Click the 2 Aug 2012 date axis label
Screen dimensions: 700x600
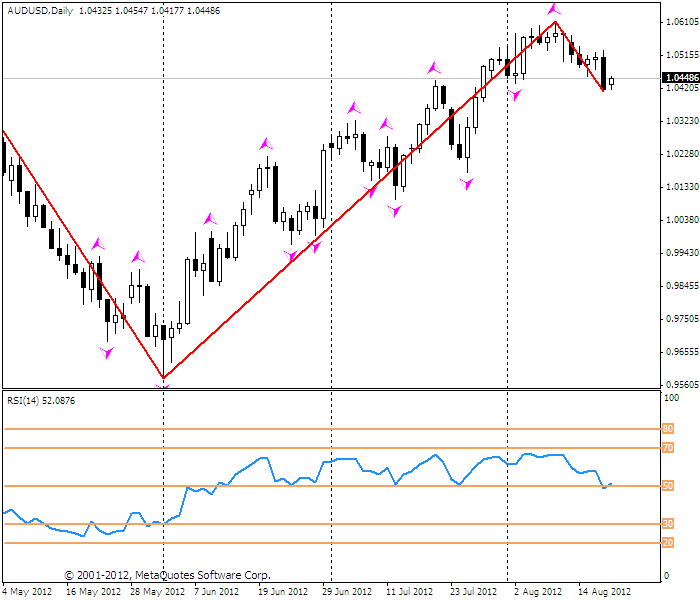point(538,592)
